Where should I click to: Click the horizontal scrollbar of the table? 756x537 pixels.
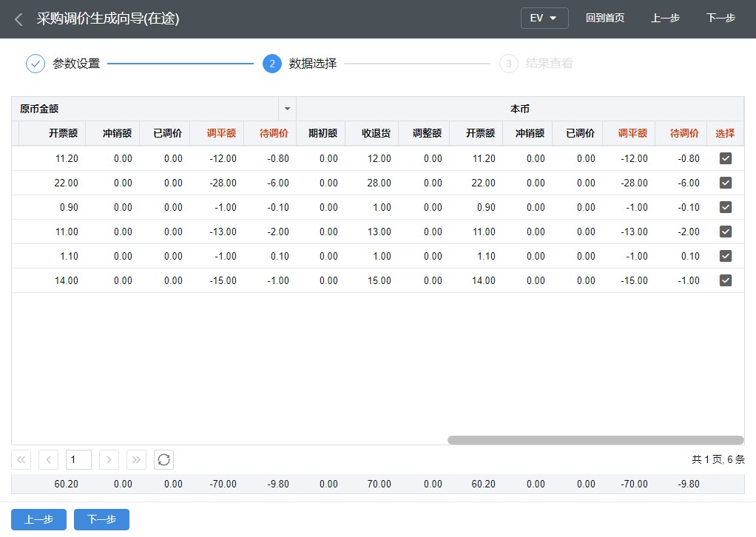(595, 440)
